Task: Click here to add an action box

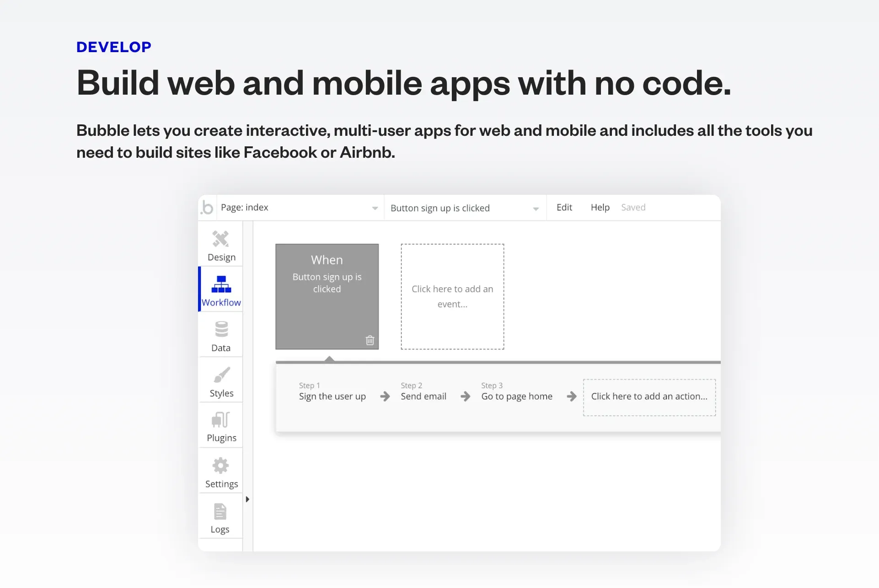Action: coord(649,397)
